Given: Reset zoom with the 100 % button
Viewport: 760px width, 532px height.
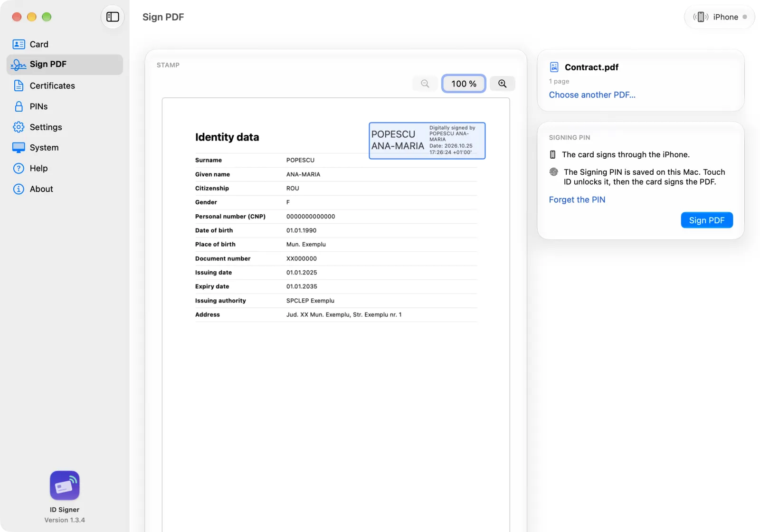Looking at the screenshot, I should 464,84.
